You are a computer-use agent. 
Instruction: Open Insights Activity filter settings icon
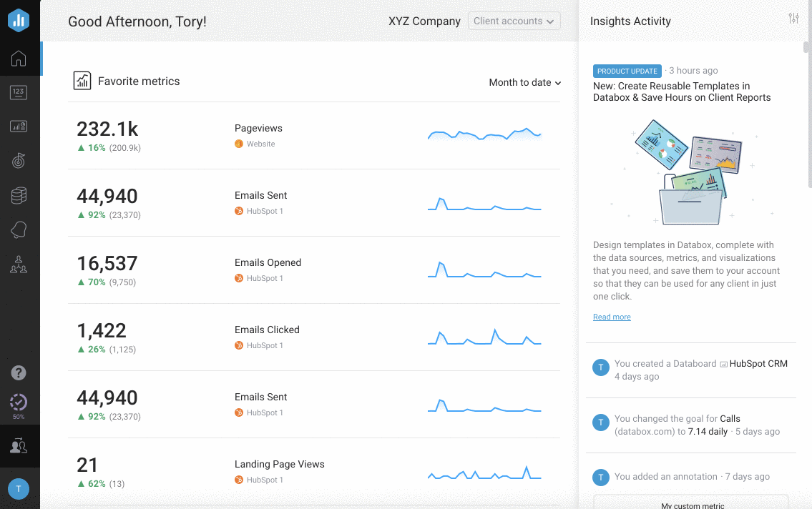793,19
